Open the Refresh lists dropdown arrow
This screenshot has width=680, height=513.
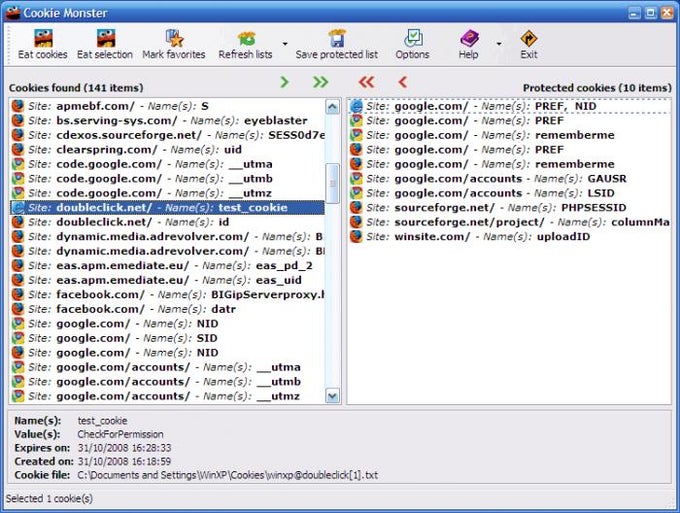[x=285, y=44]
